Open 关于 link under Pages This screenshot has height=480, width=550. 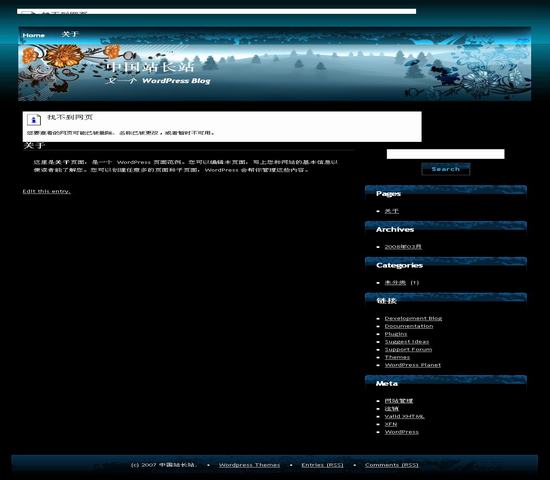click(391, 211)
